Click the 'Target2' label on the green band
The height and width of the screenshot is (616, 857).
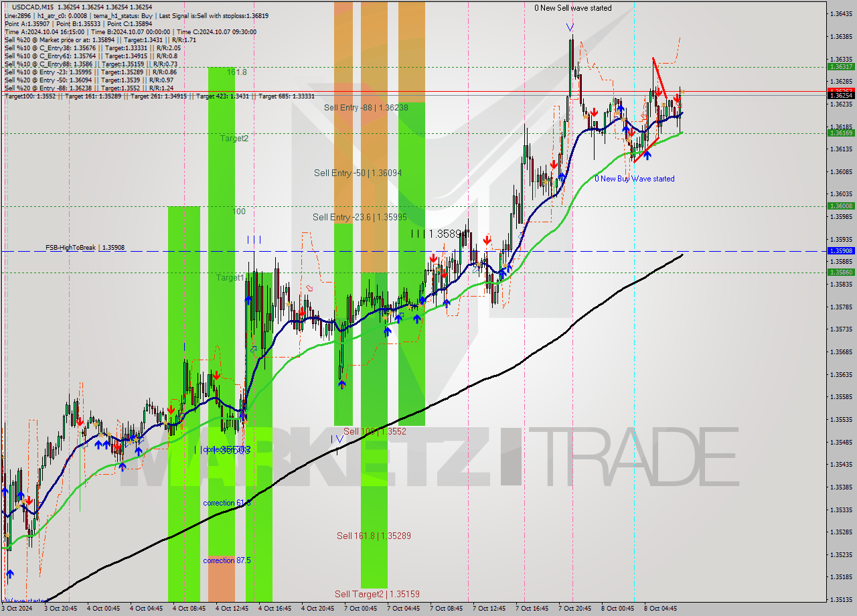click(234, 139)
